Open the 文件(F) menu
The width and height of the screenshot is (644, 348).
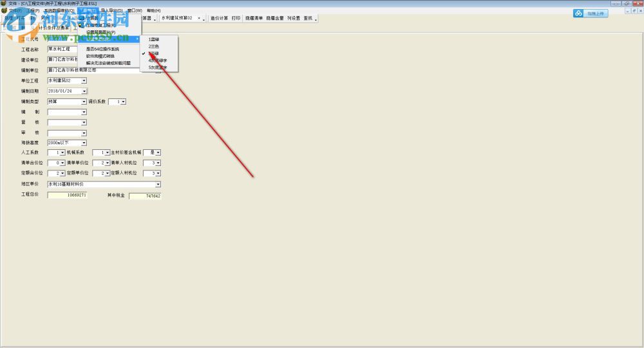(x=15, y=11)
